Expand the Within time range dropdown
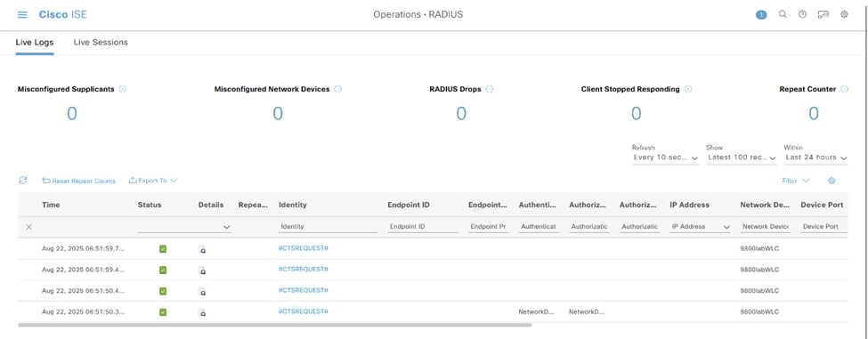Image resolution: width=868 pixels, height=339 pixels. 816,157
